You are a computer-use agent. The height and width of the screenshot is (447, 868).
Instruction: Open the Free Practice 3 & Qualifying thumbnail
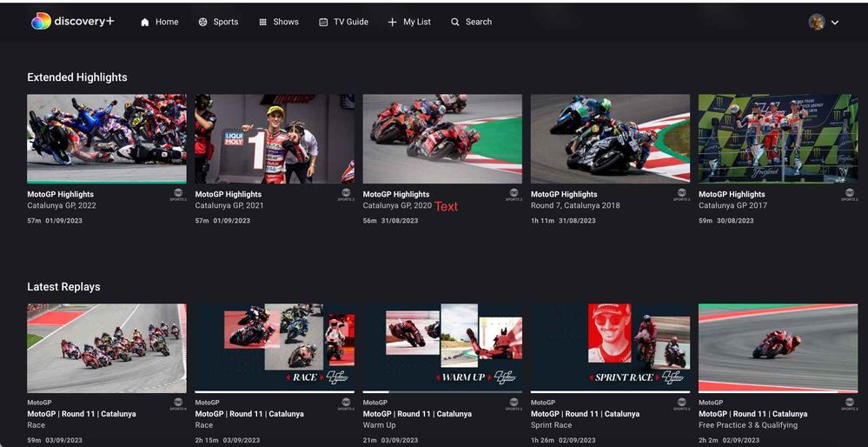(x=778, y=348)
